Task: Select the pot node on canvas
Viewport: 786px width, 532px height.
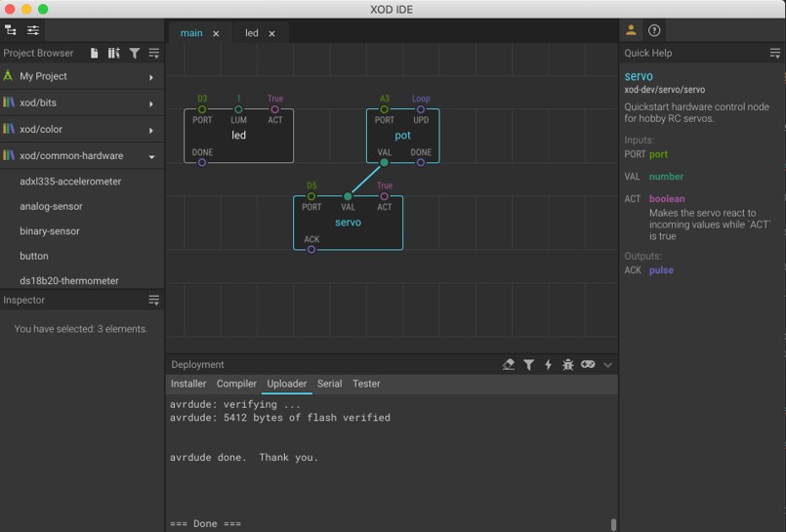Action: pyautogui.click(x=403, y=136)
